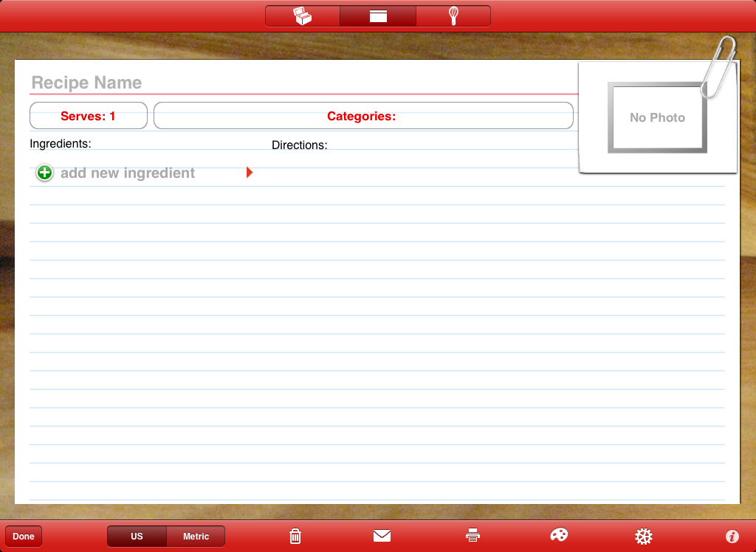Click the trash icon to delete recipe
The width and height of the screenshot is (756, 552).
(x=295, y=536)
